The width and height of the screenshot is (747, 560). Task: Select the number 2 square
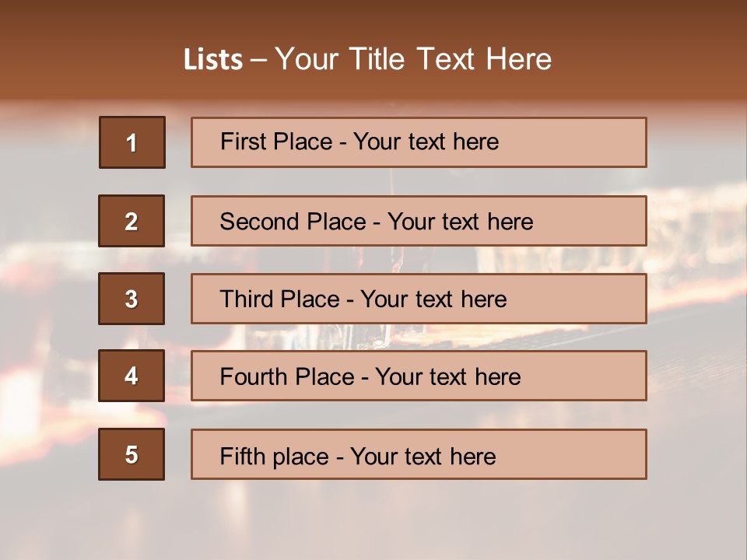coord(132,221)
